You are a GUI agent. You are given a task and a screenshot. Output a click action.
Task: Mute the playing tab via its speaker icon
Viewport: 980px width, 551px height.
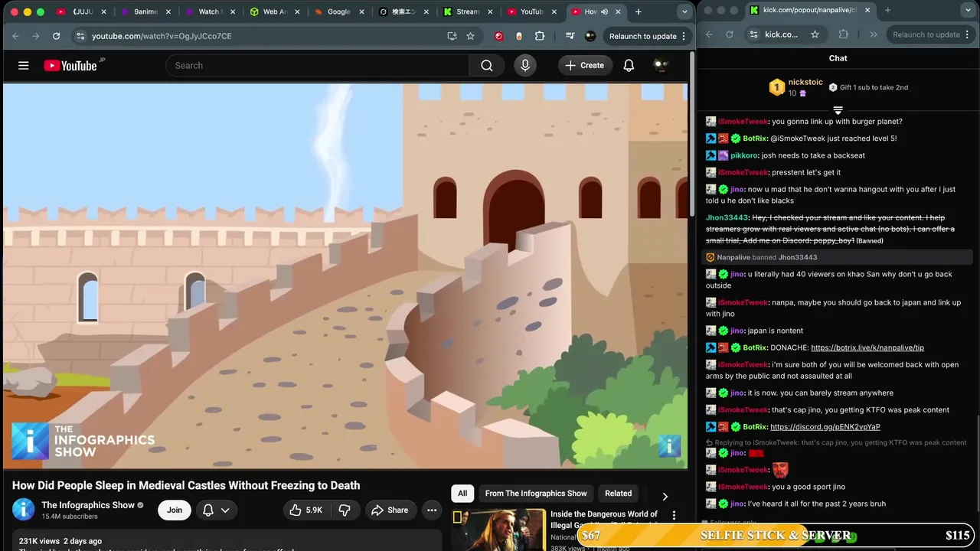(x=604, y=11)
